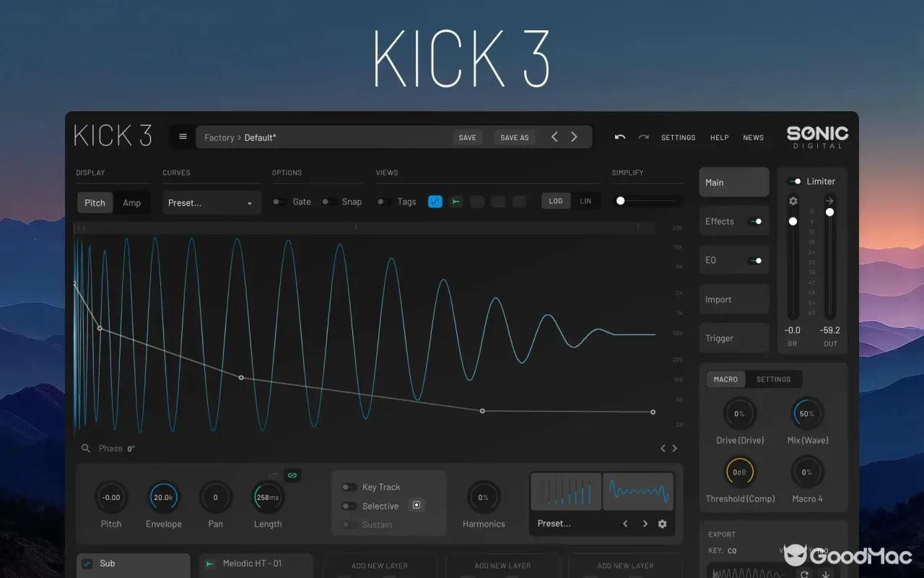
Task: Click the green link icon above Length
Action: [x=292, y=475]
